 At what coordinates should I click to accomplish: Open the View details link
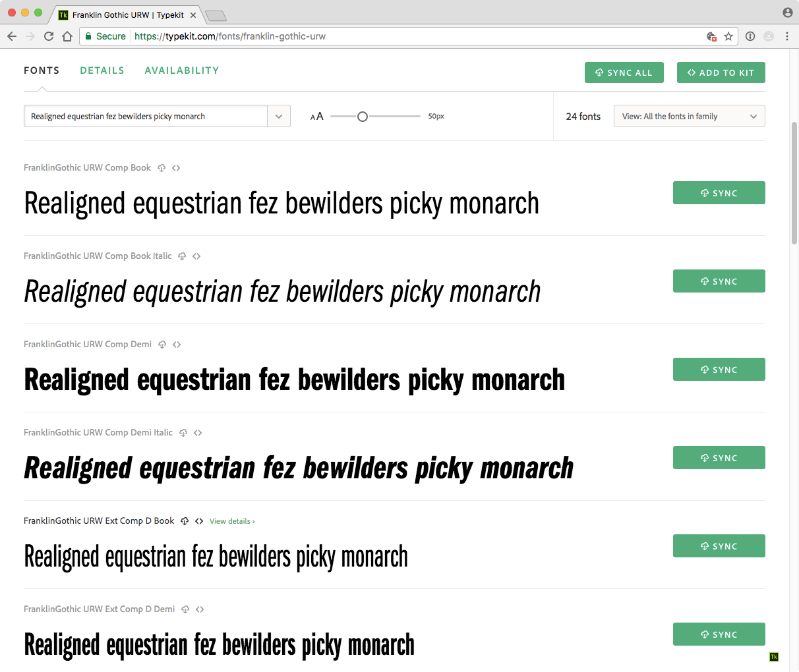pos(232,521)
